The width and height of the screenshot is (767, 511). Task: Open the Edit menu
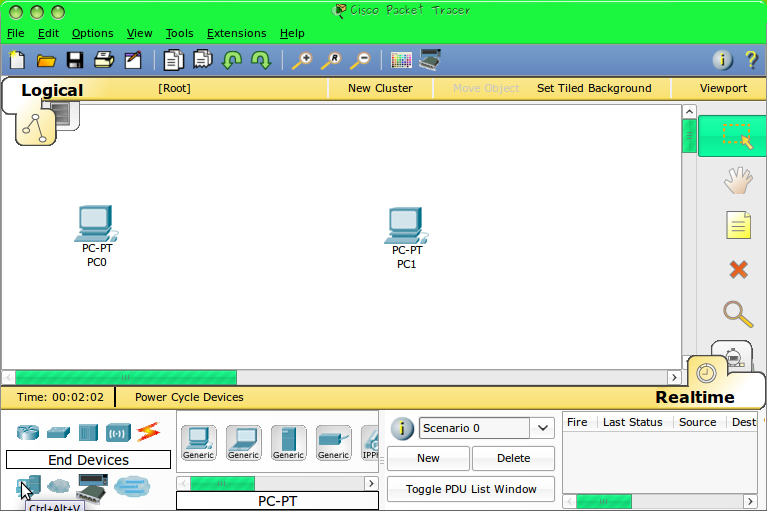[48, 33]
